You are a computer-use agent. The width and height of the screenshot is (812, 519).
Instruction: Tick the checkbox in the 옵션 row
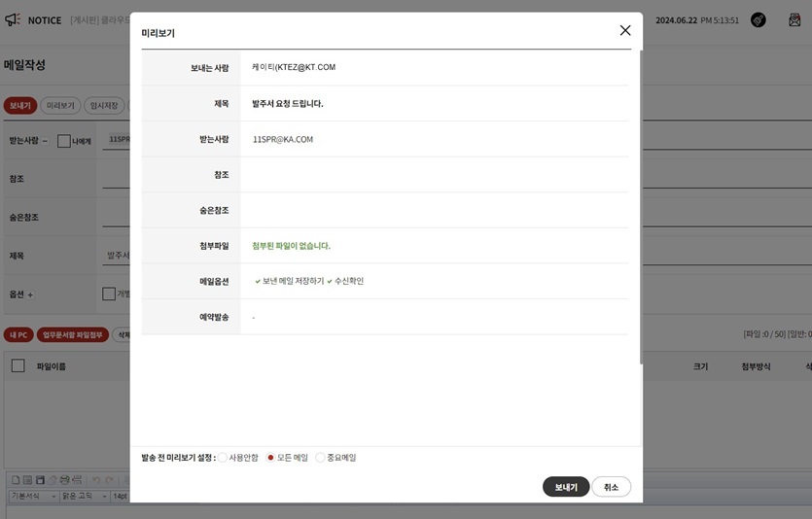coord(109,294)
